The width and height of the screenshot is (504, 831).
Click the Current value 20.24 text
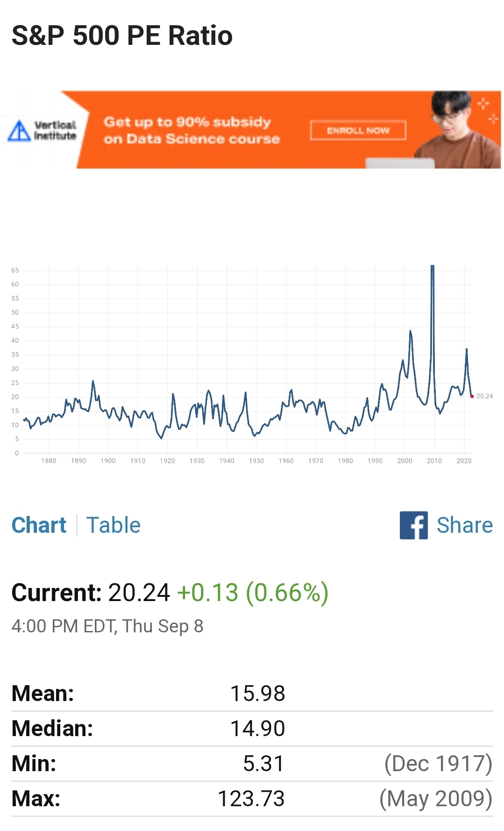point(139,593)
